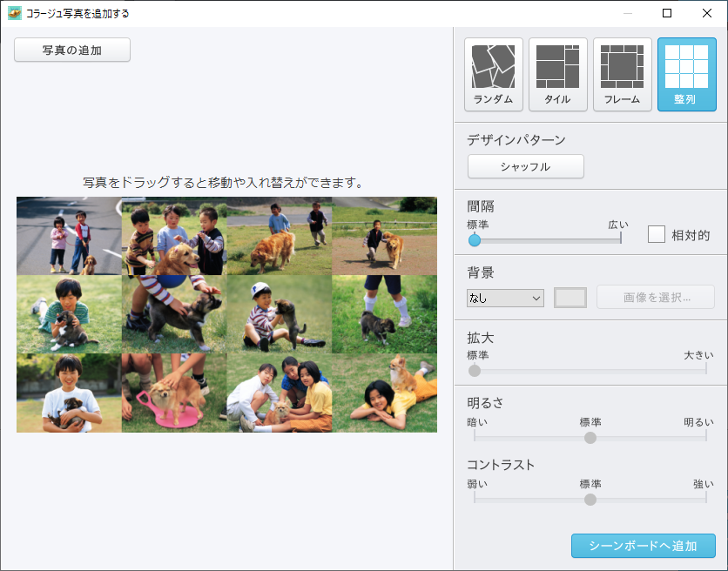Viewport: 728px width, 571px height.
Task: Click the シーンボードへ追加 button
Action: [643, 546]
